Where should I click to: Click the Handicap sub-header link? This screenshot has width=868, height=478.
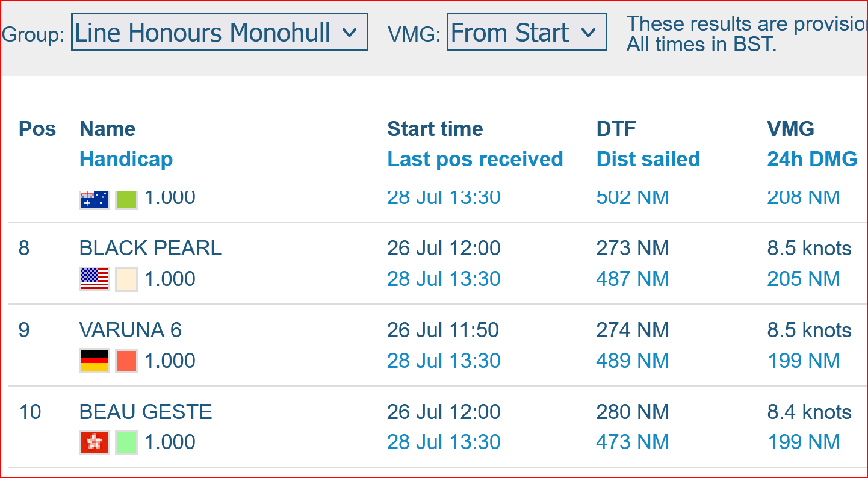pos(126,160)
